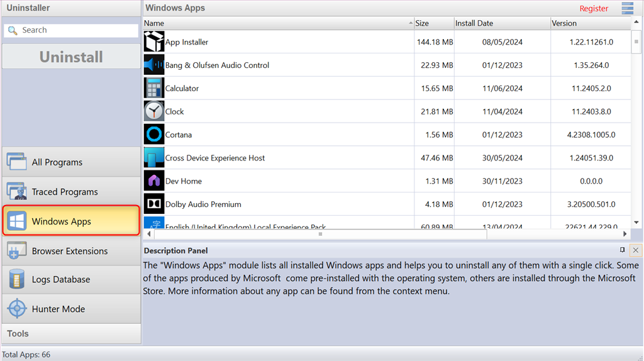This screenshot has height=361, width=644.
Task: Click version 3.20500.501.0 cell
Action: click(591, 204)
